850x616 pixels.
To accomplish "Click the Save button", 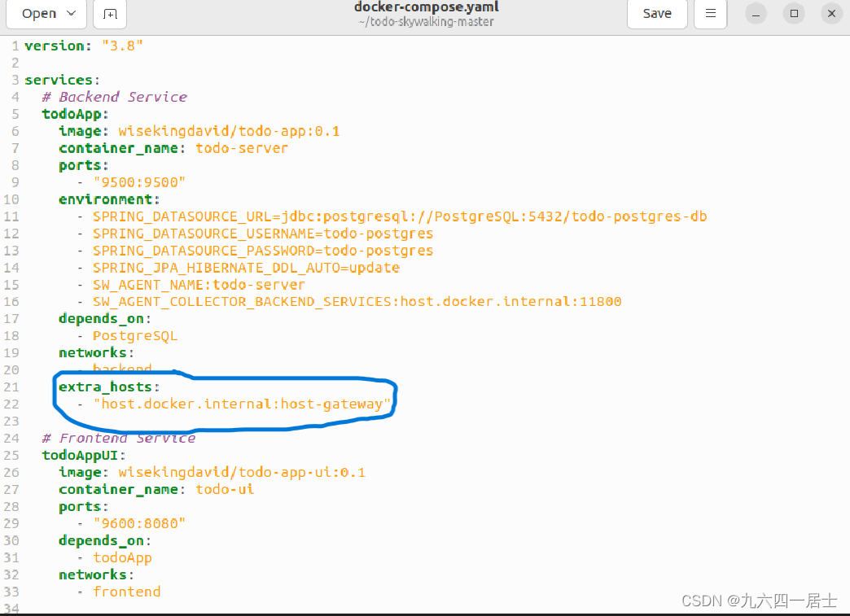I will tap(656, 14).
